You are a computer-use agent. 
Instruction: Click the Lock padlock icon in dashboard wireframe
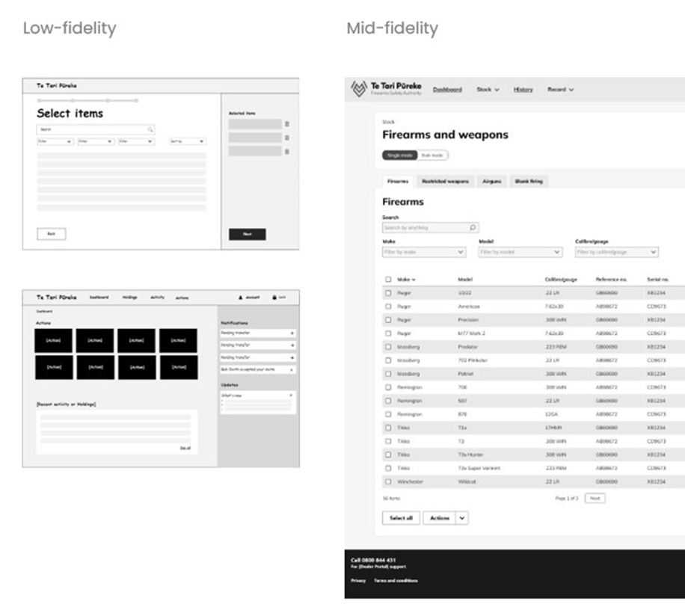pos(274,298)
